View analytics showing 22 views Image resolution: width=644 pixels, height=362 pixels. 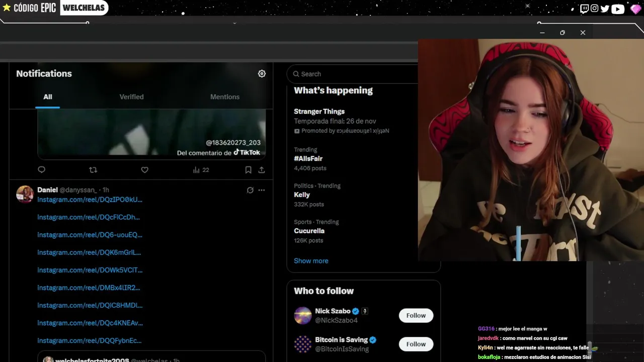tap(201, 170)
